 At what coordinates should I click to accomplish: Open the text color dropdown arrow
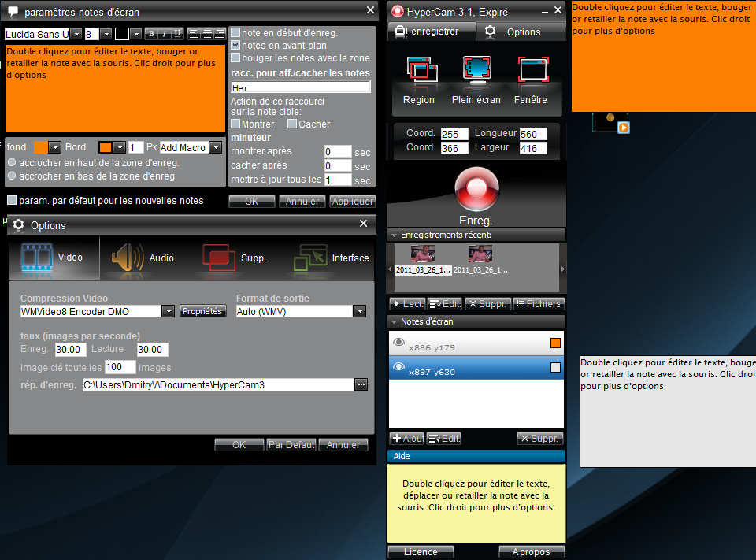136,34
